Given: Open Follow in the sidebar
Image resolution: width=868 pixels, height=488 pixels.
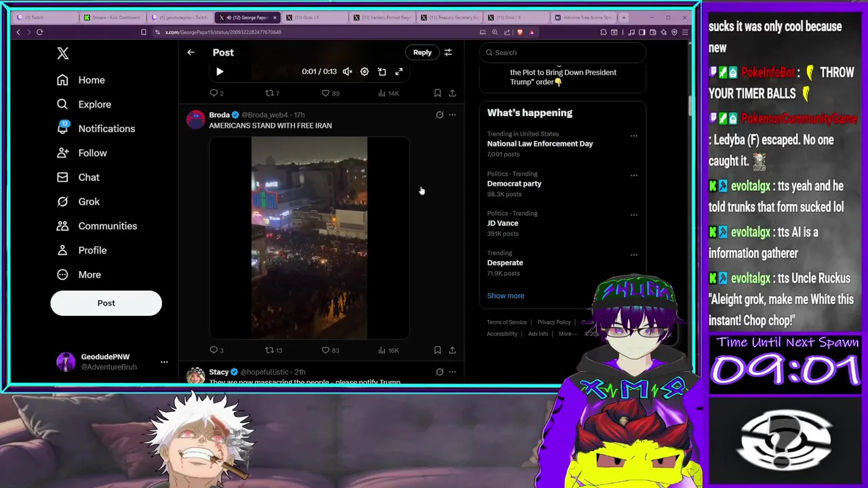Looking at the screenshot, I should 82,153.
